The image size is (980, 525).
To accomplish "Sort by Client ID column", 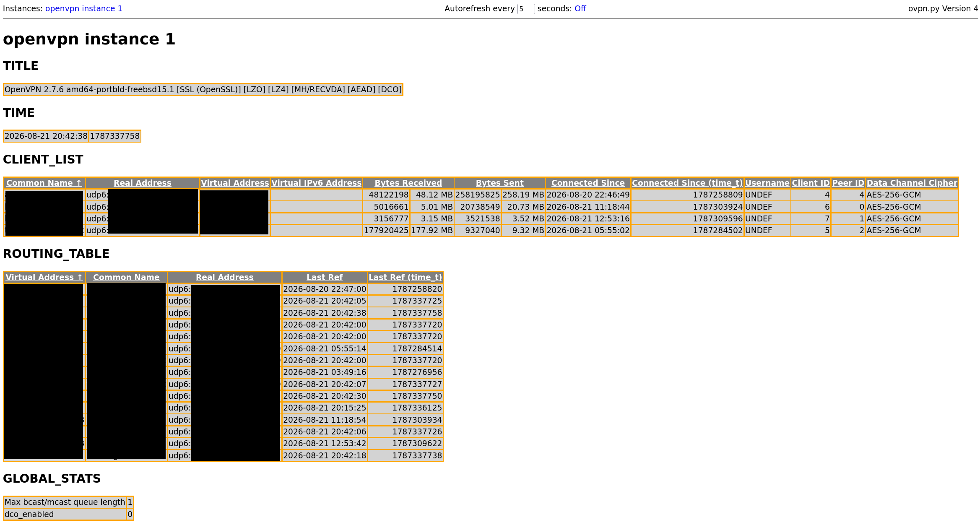I will pos(811,183).
